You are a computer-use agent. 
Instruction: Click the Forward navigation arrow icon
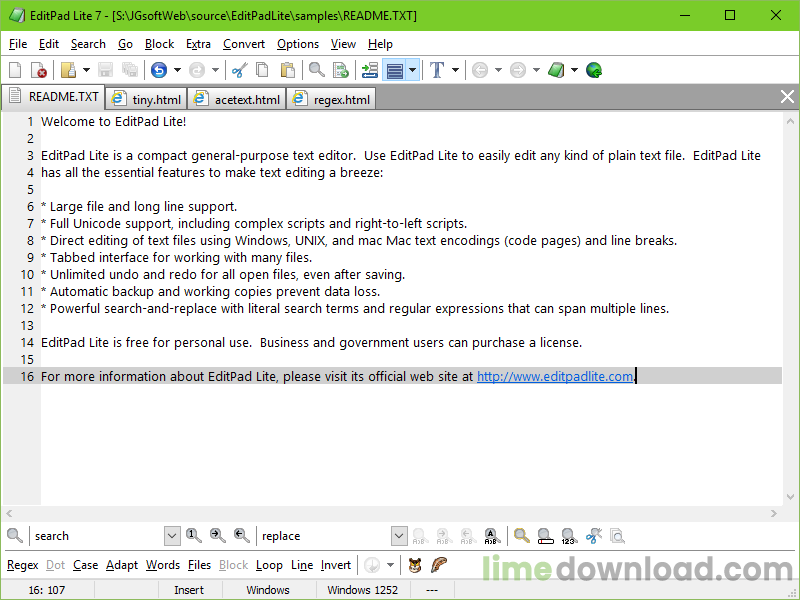pyautogui.click(x=518, y=70)
